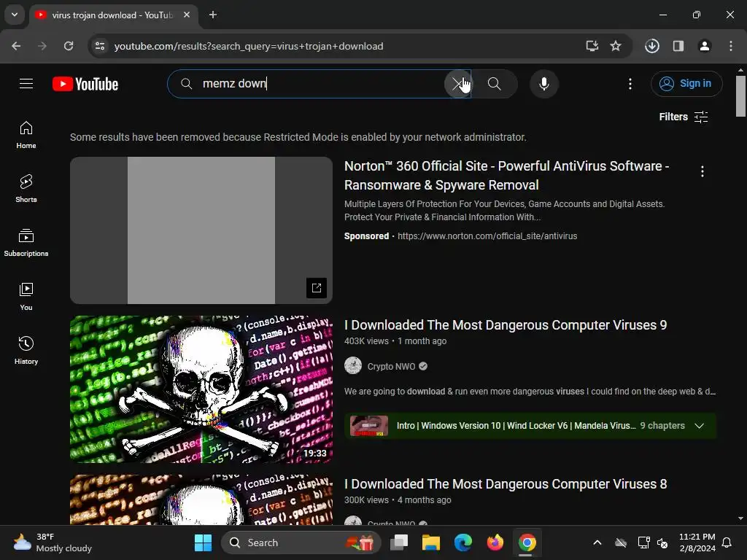Click the page vertical scrollbar thumb
Screen dimensions: 747x560
tap(740, 96)
